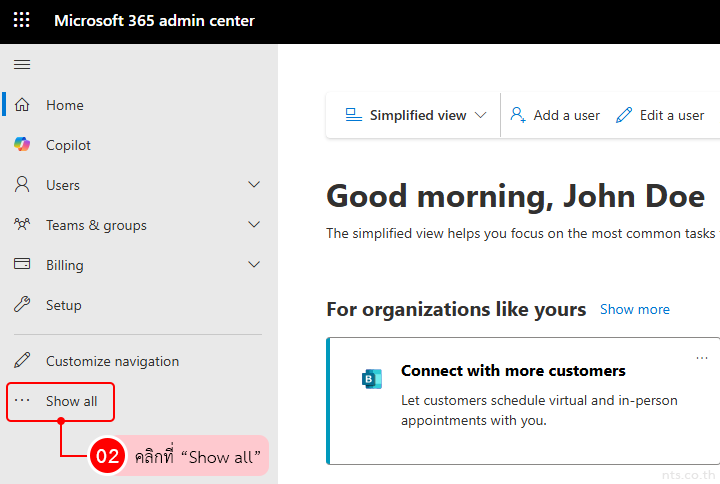The width and height of the screenshot is (720, 484).
Task: Click the colorful Copilot icon
Action: (x=22, y=144)
